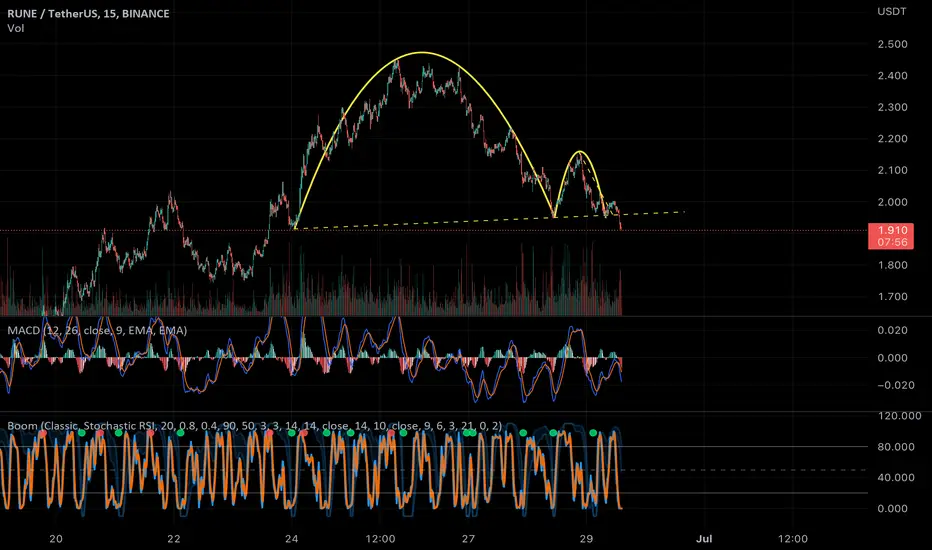Click the 1.700 price axis label

click(892, 297)
